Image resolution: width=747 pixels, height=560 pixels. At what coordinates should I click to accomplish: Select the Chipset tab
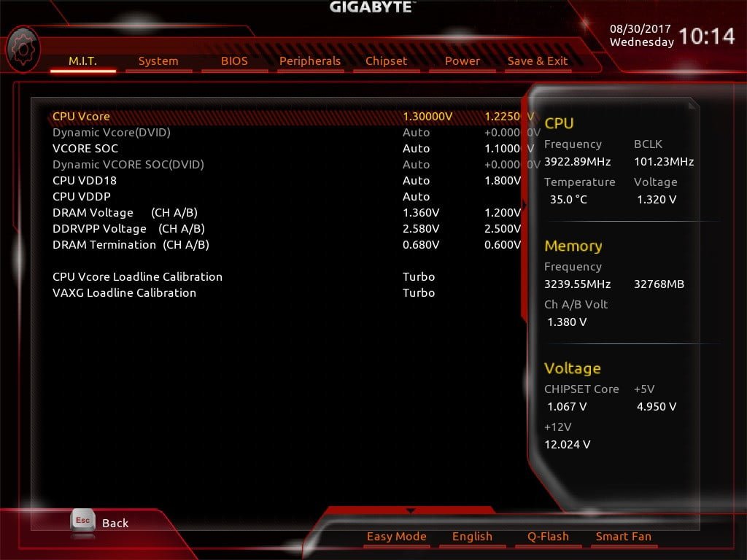(x=386, y=61)
